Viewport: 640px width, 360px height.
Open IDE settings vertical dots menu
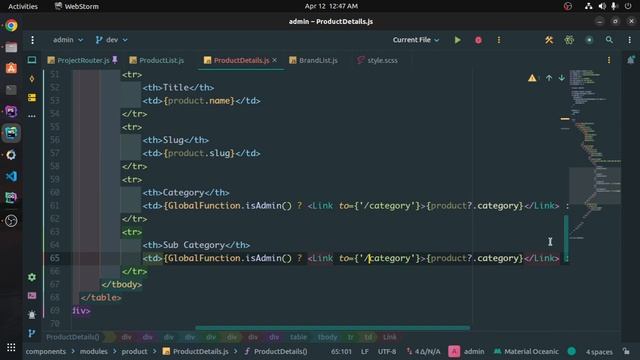[x=629, y=40]
